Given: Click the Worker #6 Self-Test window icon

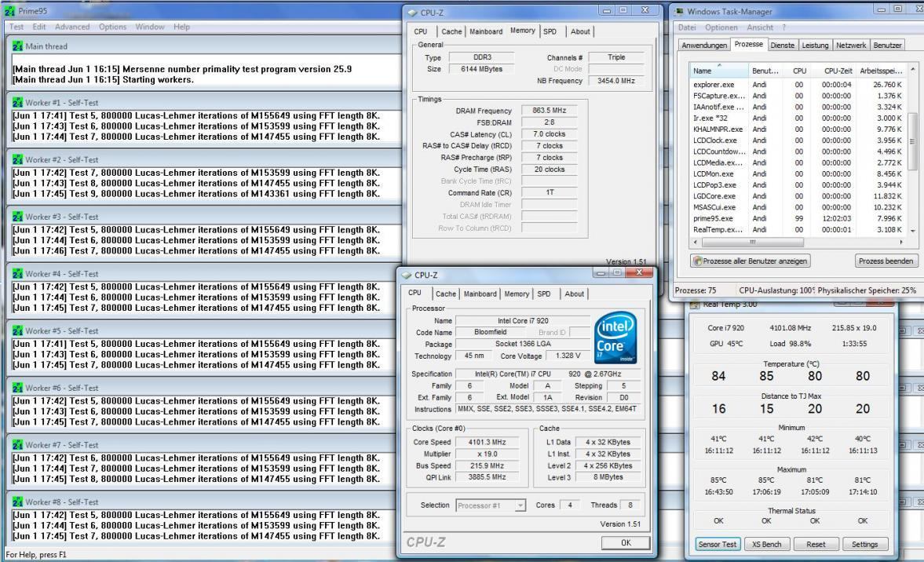Looking at the screenshot, I should [18, 389].
